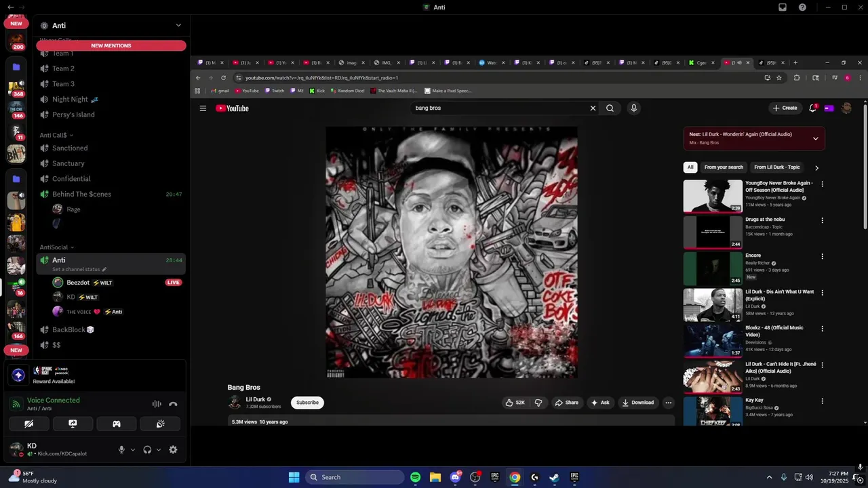Image resolution: width=868 pixels, height=488 pixels.
Task: Open YouTube account avatar menu
Action: point(846,108)
